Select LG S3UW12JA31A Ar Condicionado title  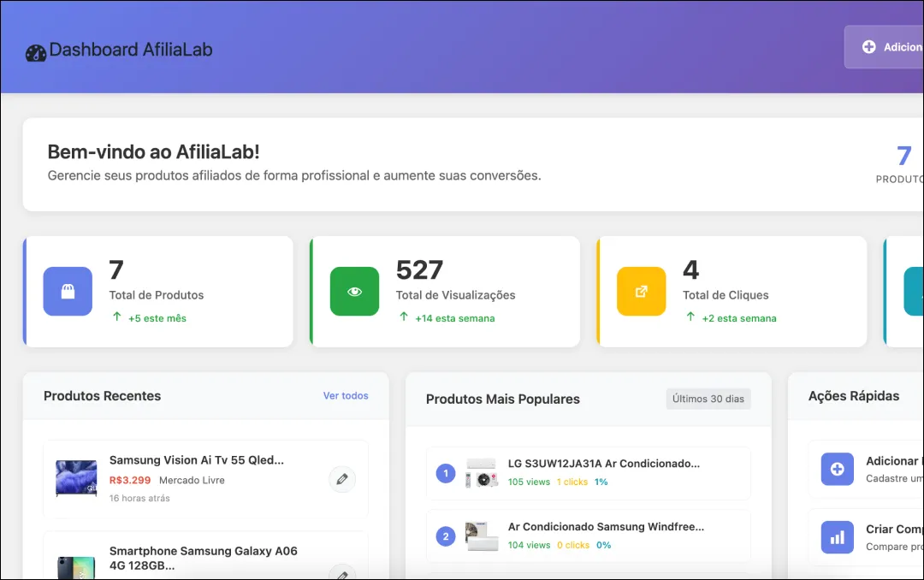pyautogui.click(x=603, y=464)
